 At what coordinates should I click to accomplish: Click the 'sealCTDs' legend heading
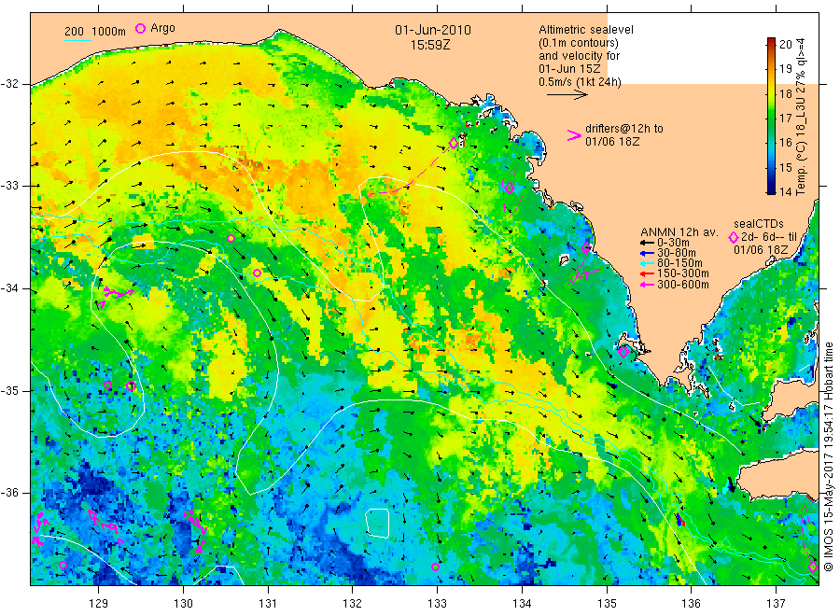point(759,224)
